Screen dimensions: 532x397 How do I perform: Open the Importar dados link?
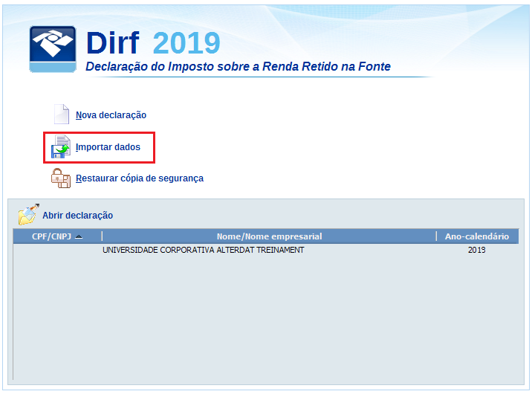click(108, 147)
